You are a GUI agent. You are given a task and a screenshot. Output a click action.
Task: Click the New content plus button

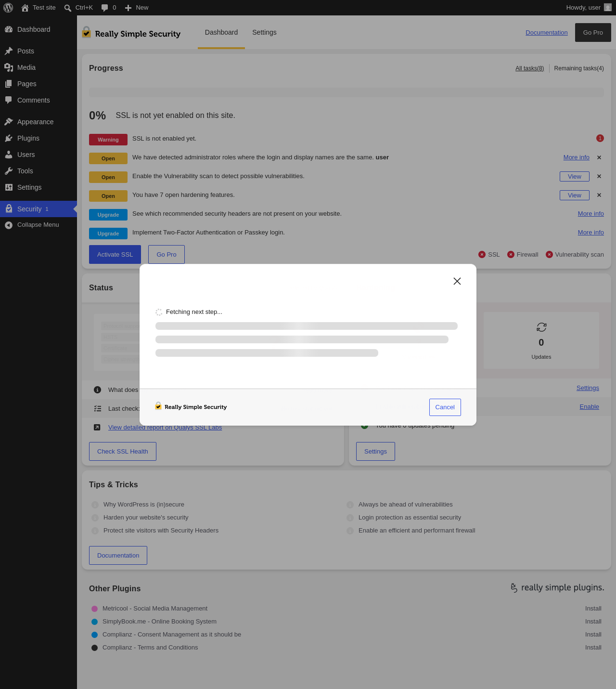pyautogui.click(x=137, y=8)
